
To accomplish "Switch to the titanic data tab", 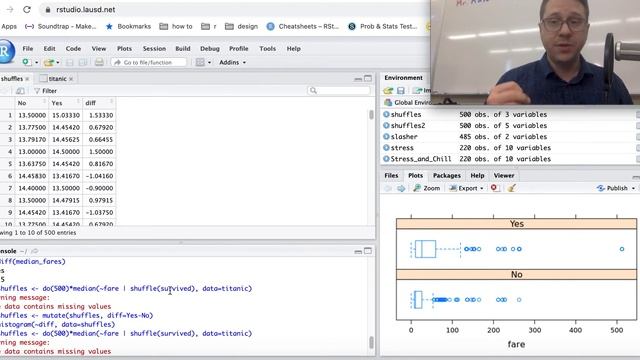I will click(57, 79).
